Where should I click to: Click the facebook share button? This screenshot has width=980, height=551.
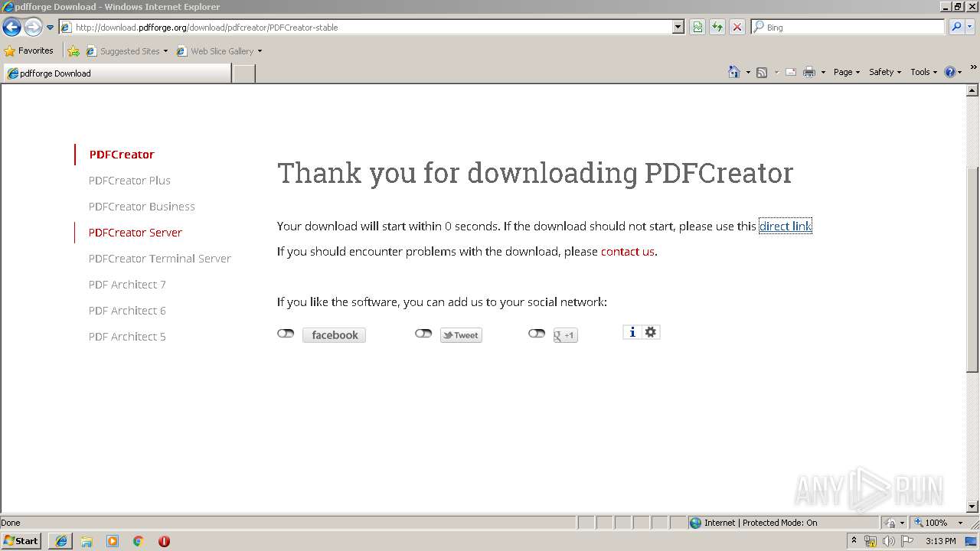[x=334, y=335]
